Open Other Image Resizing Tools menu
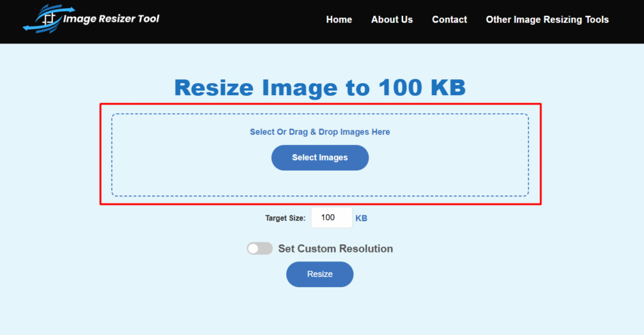 coord(547,20)
